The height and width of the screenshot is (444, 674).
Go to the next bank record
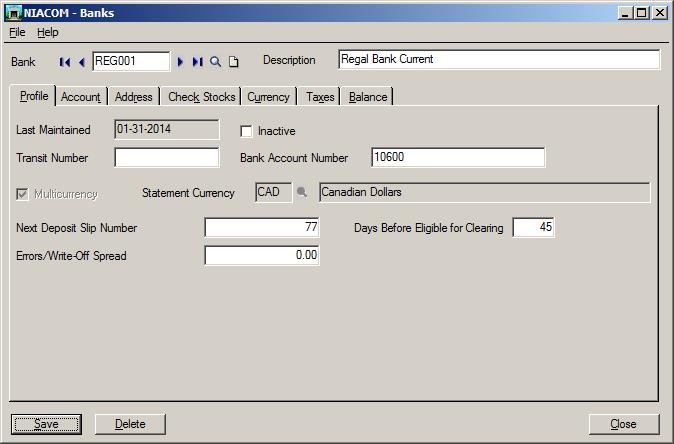pyautogui.click(x=180, y=62)
